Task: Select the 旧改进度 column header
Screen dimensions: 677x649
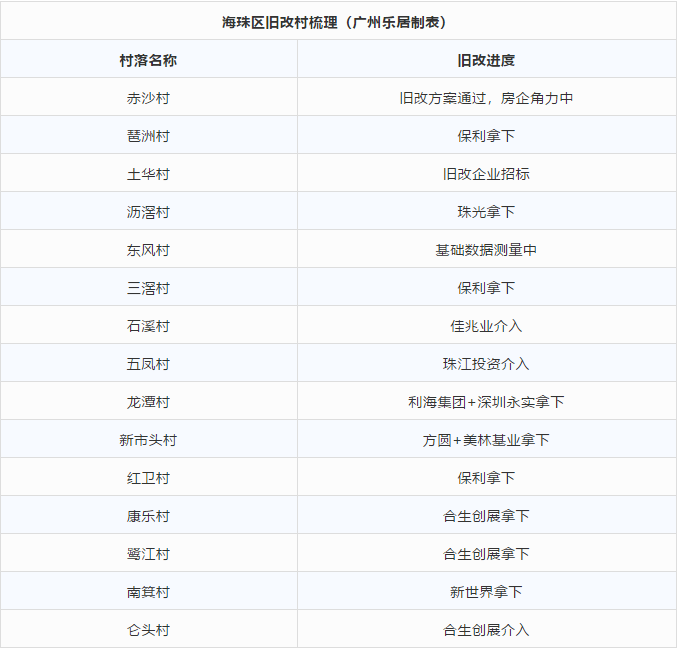Action: tap(486, 60)
